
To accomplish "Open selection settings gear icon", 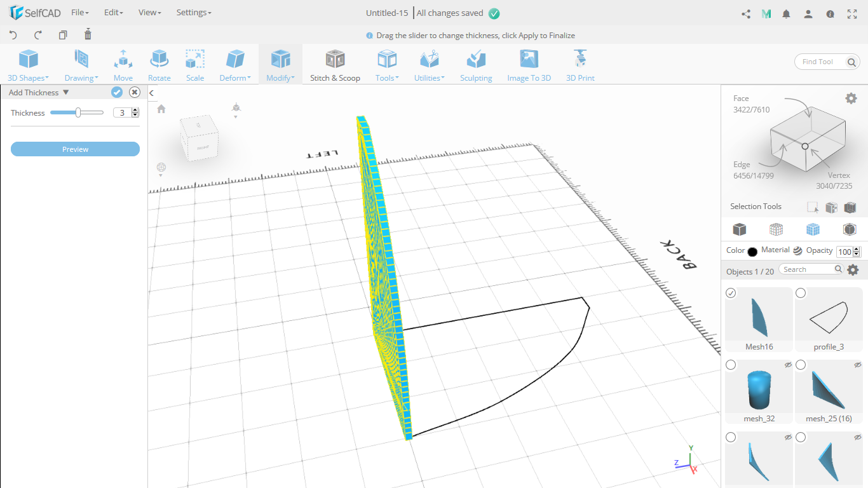I will pos(851,98).
